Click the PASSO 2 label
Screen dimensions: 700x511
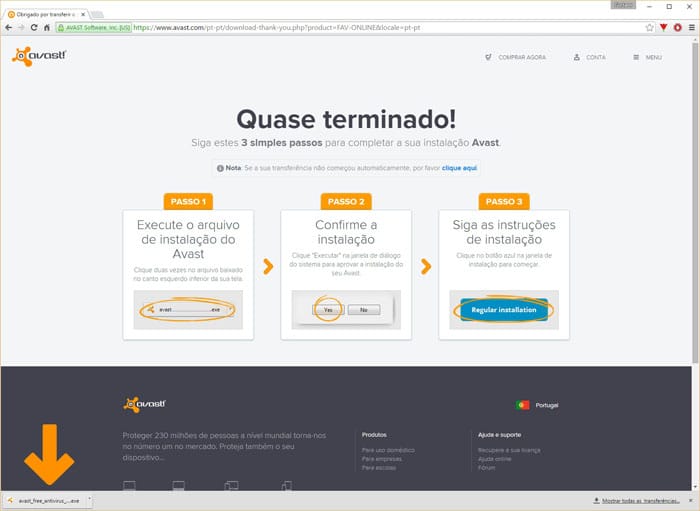tap(346, 201)
